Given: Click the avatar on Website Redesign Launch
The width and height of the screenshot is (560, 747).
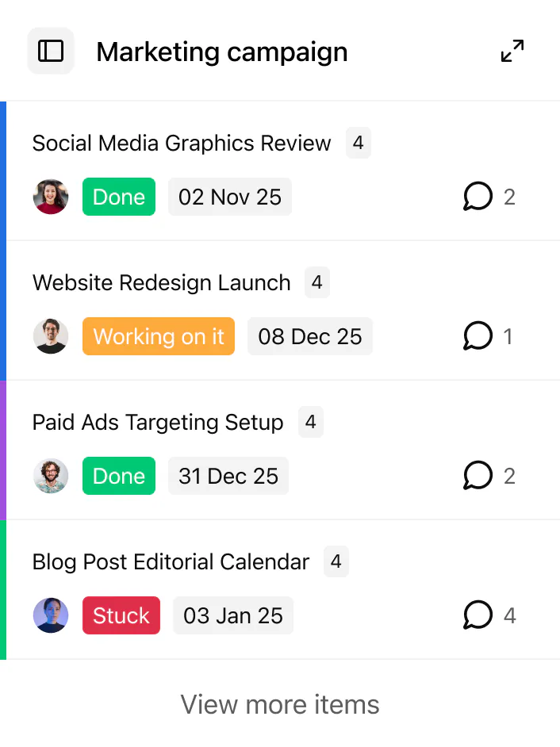Looking at the screenshot, I should click(x=51, y=335).
